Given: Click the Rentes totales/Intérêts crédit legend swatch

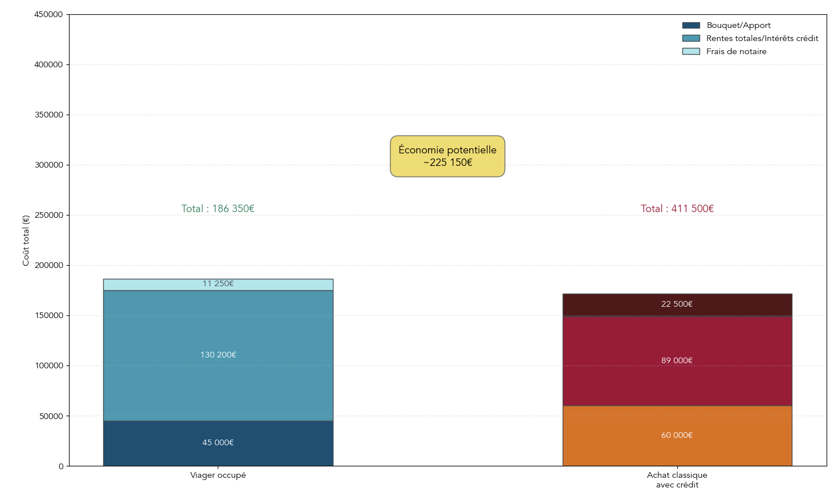Looking at the screenshot, I should click(x=690, y=38).
